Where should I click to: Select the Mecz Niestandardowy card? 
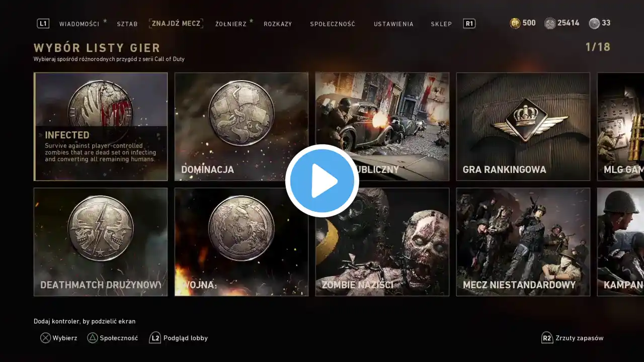pos(523,242)
